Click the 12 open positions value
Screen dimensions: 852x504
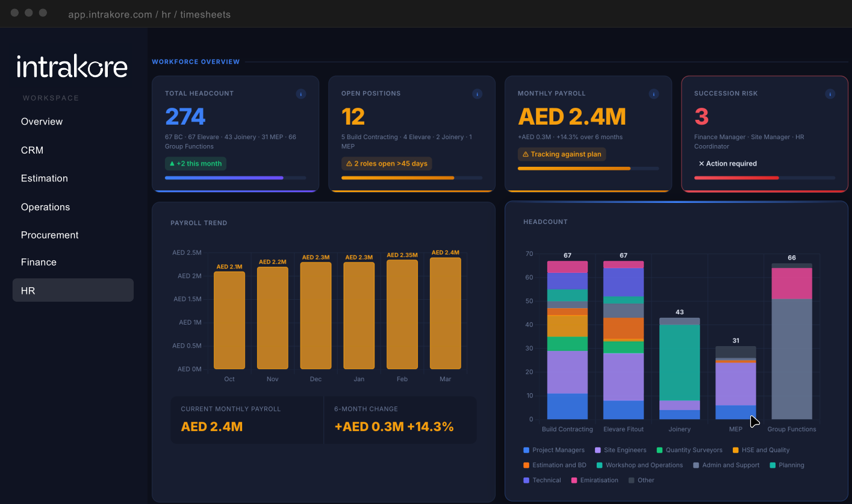click(353, 116)
